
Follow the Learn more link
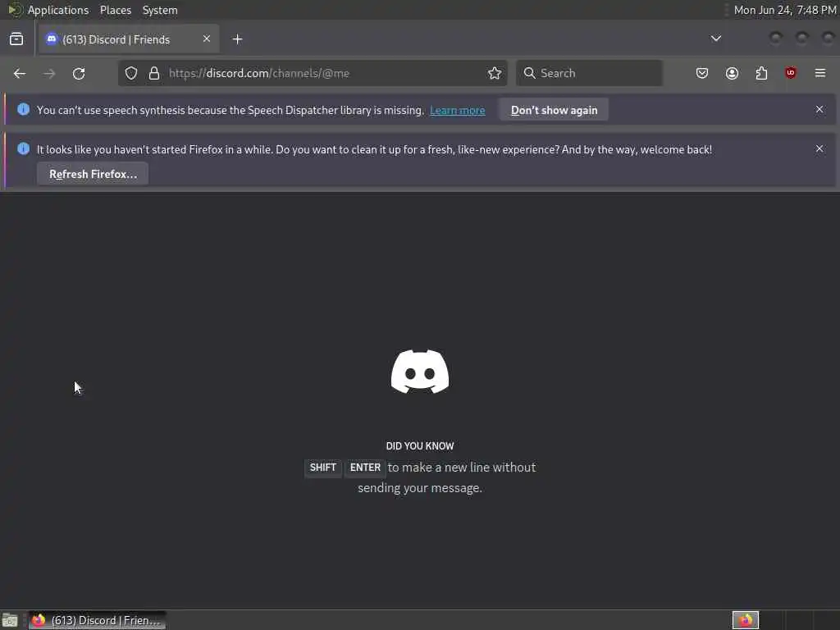458,111
